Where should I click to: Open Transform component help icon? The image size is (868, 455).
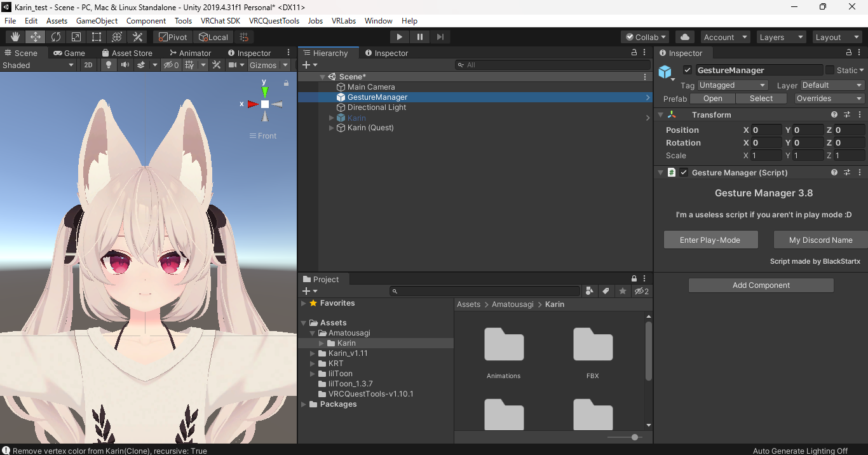coord(834,115)
